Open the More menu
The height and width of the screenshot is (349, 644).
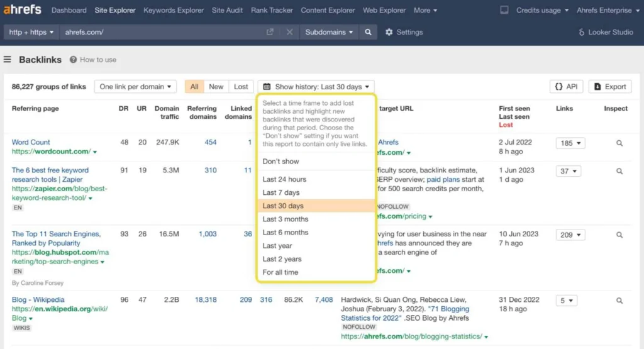[x=426, y=10]
